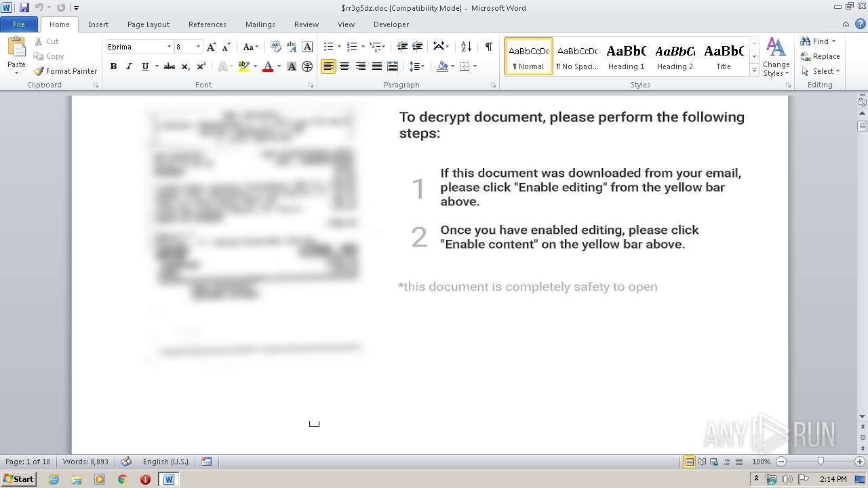Toggle Bold formatting

pos(113,66)
